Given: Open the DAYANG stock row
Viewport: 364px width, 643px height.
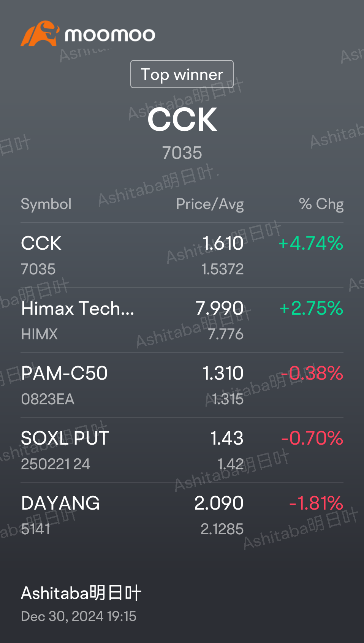Looking at the screenshot, I should coord(182,515).
